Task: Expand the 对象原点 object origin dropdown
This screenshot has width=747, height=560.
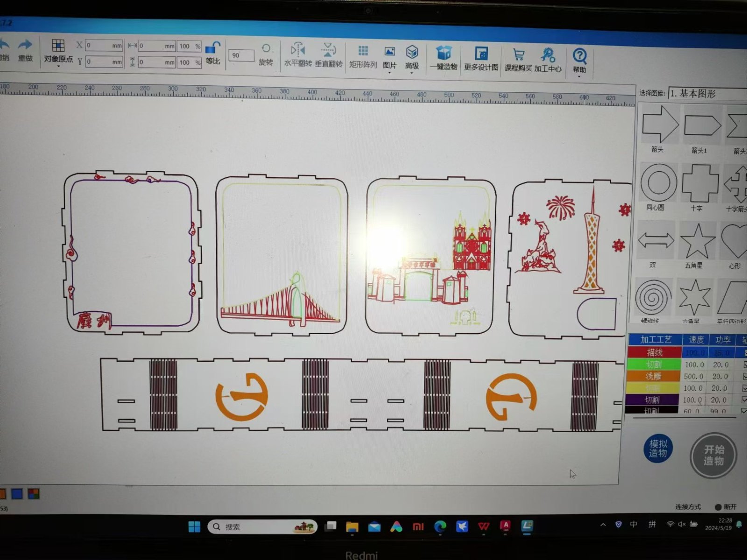Action: [58, 66]
